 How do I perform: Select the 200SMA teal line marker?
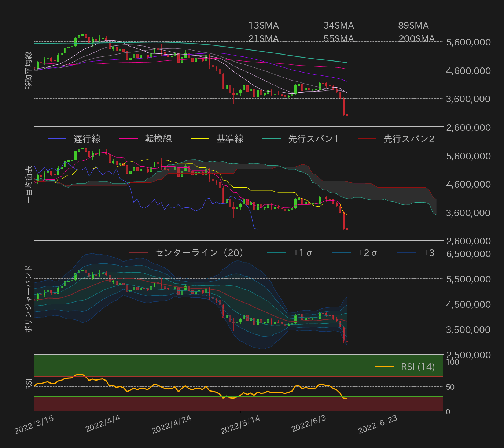(x=381, y=38)
